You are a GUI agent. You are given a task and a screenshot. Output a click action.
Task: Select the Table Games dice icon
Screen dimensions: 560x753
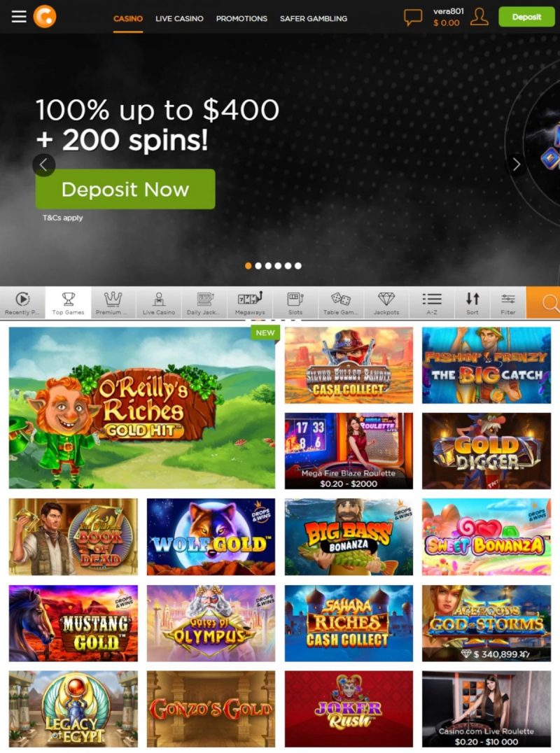tap(340, 303)
